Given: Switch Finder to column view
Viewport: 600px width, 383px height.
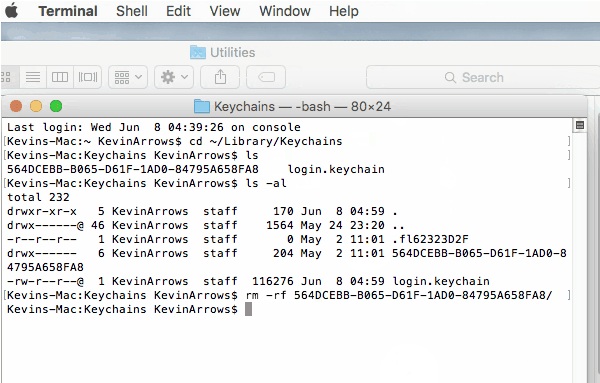Looking at the screenshot, I should pyautogui.click(x=60, y=77).
